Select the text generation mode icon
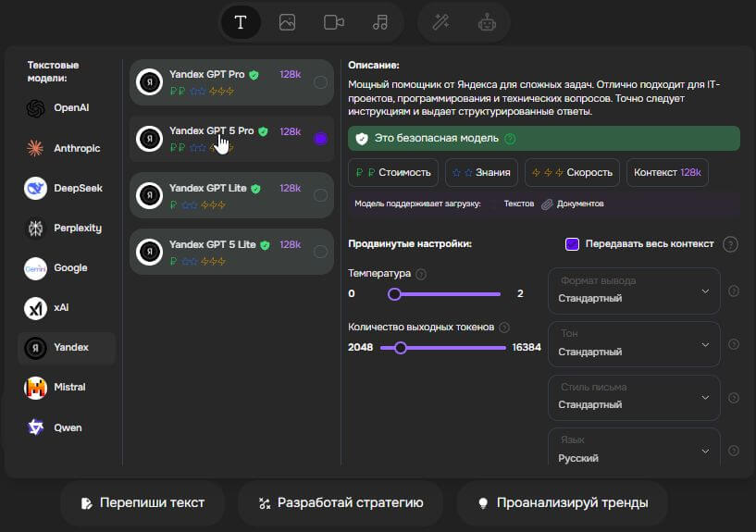This screenshot has height=532, width=756. [241, 22]
